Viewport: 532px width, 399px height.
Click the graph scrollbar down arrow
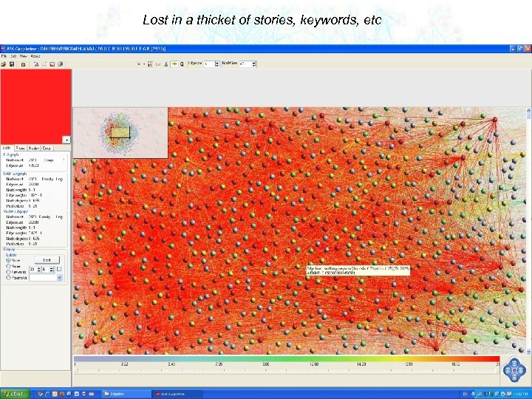528,352
